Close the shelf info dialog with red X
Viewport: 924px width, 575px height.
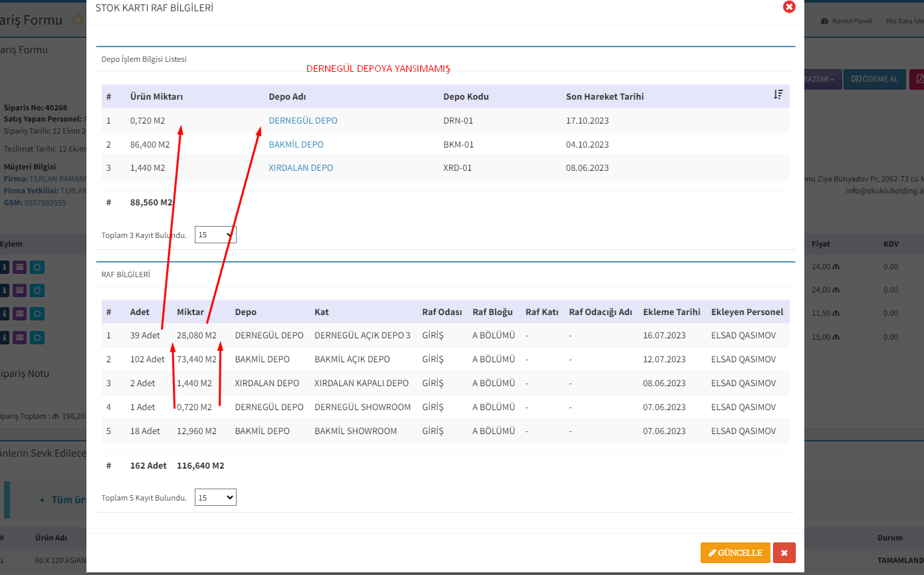click(x=789, y=7)
